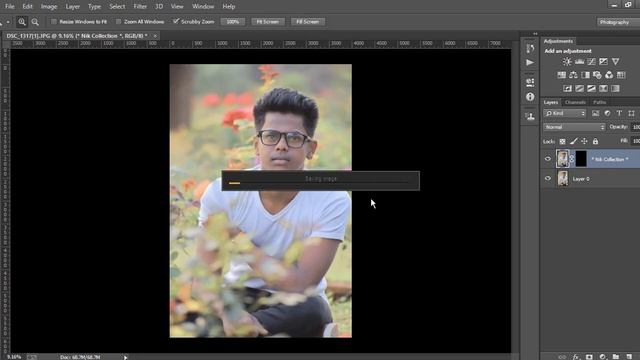Click the 100% zoom button
Image resolution: width=640 pixels, height=360 pixels.
pos(233,22)
